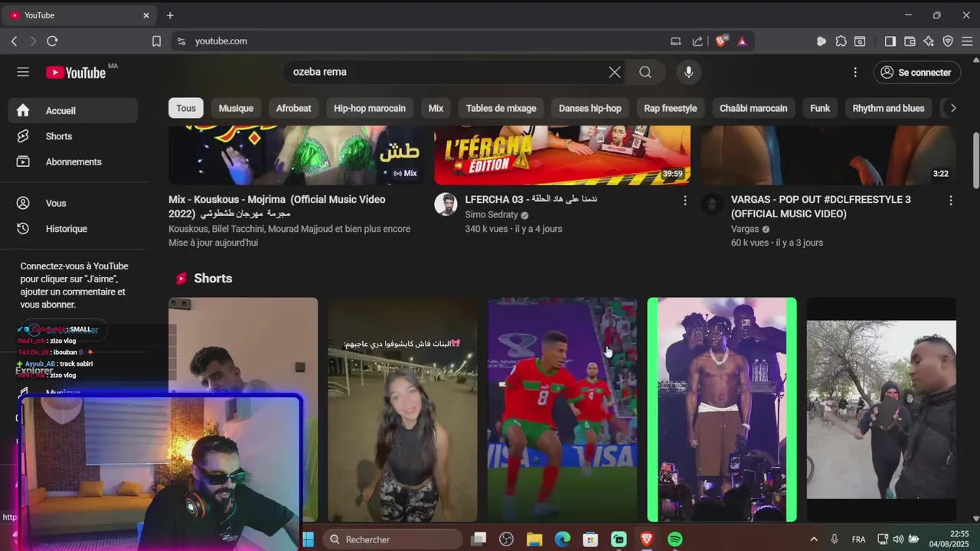Reload the page with refresh icon

click(x=52, y=41)
